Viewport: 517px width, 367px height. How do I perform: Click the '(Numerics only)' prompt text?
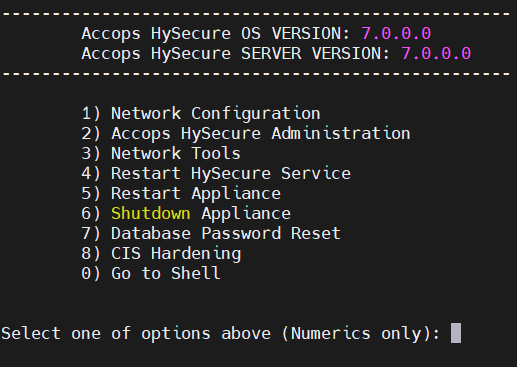[361, 334]
